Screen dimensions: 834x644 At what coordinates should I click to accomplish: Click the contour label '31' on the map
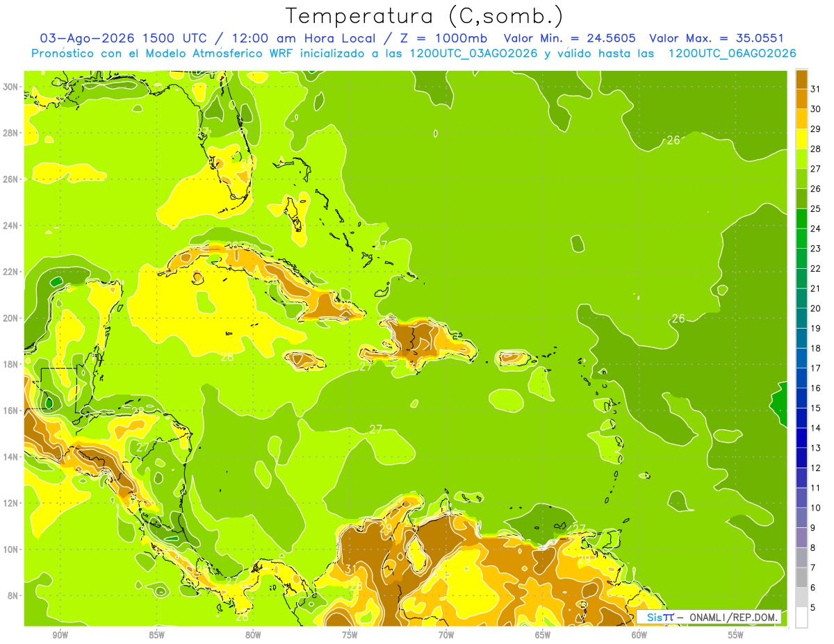pos(351,569)
